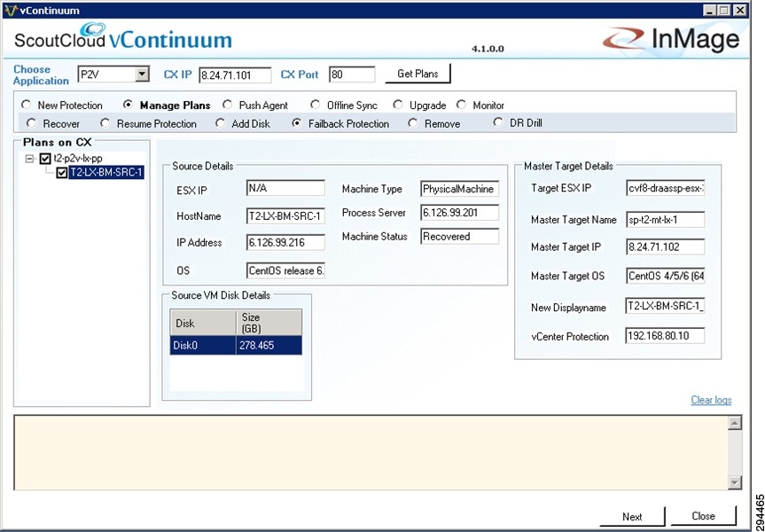Click the log scrollbar up arrow
Image resolution: width=765 pixels, height=532 pixels.
pyautogui.click(x=735, y=423)
